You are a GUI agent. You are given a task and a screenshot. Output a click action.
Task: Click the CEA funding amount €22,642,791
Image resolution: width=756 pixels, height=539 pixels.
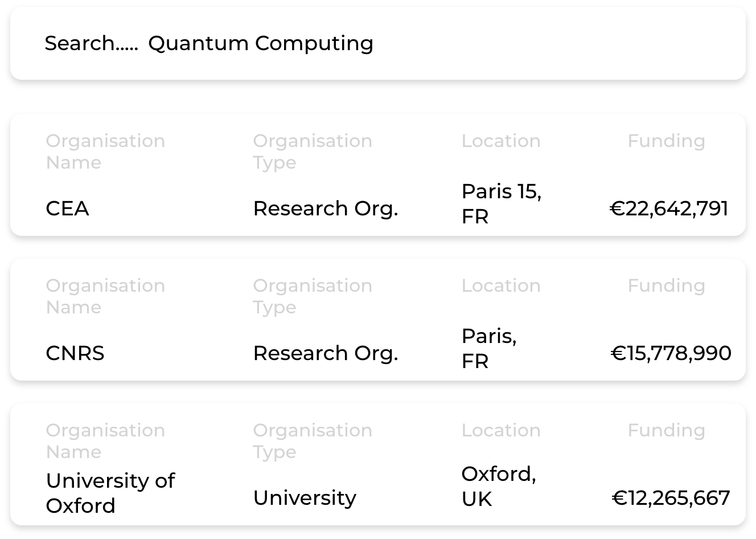click(669, 209)
